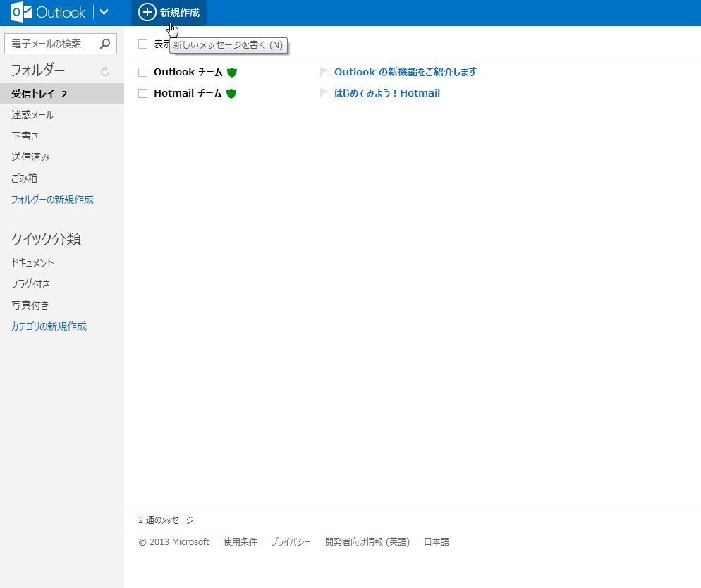This screenshot has height=588, width=701.
Task: Click the プライバシー footer link
Action: pos(291,542)
